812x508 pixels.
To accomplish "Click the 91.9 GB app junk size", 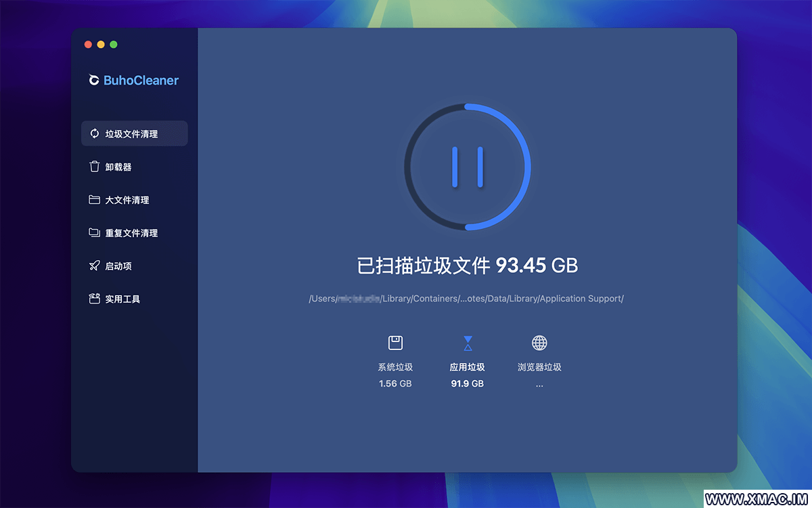I will point(468,384).
